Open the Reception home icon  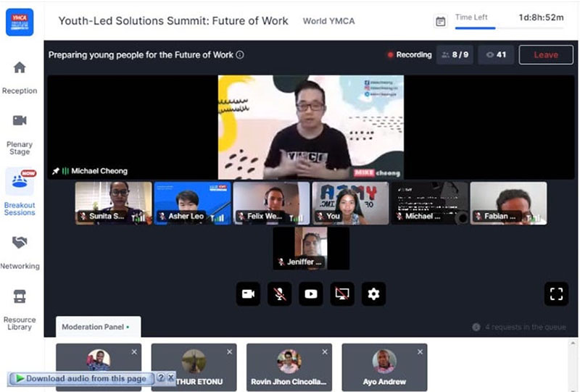pyautogui.click(x=20, y=67)
